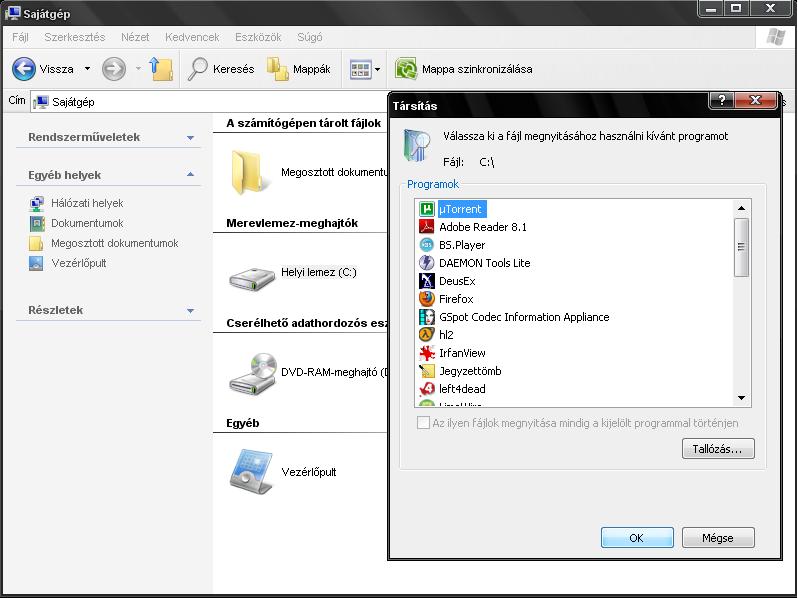This screenshot has height=598, width=798.
Task: Click the Mégse cancel button
Action: (718, 537)
